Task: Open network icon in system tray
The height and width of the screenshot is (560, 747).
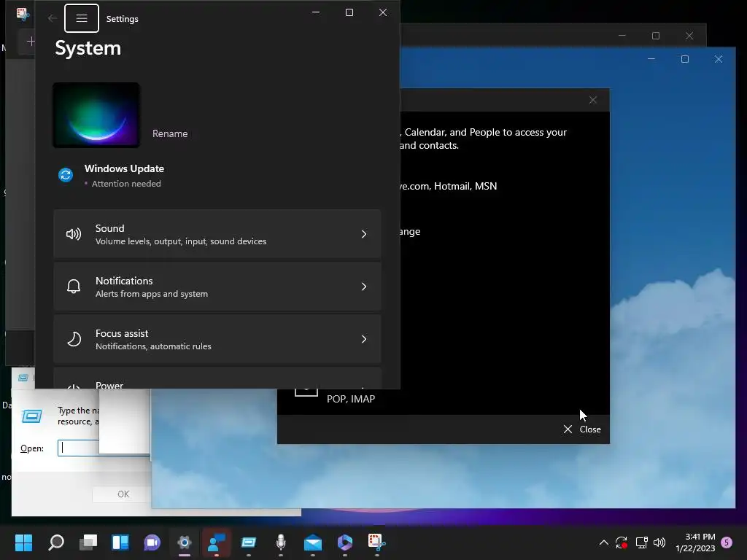Action: coord(641,542)
